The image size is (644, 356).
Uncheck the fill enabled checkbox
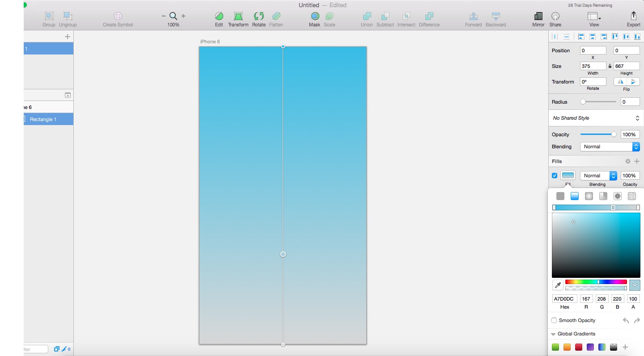coord(555,176)
